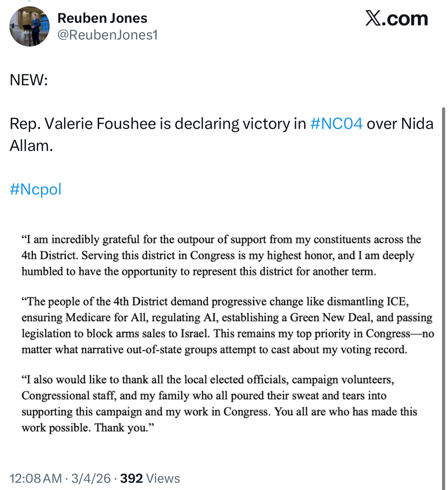Click the X.com logo
Screen dimensions: 448x490
[396, 19]
